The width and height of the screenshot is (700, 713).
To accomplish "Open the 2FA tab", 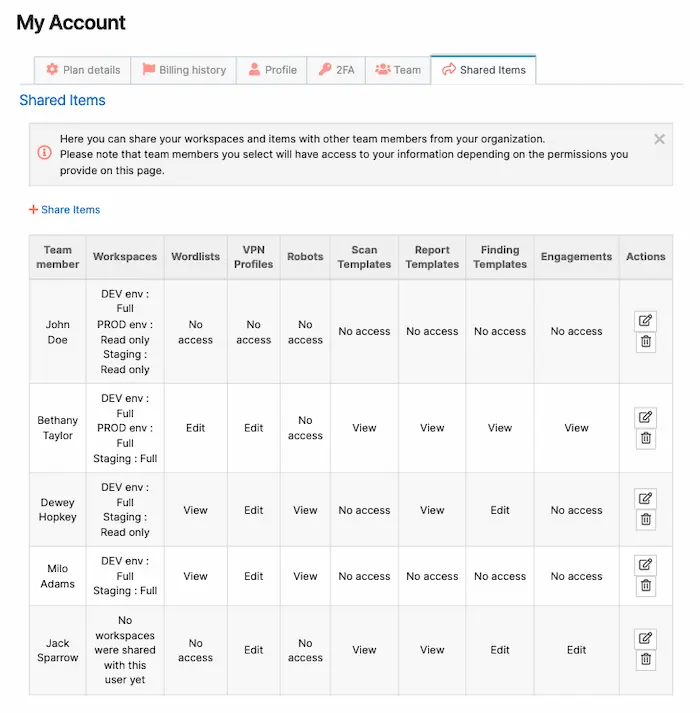I will (336, 70).
